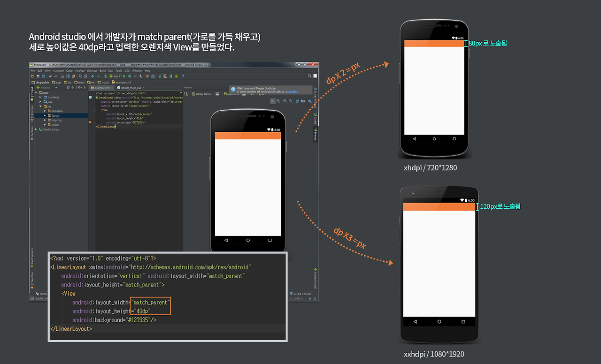601x364 pixels.
Task: Open the Gradle Console tool window
Action: [300, 294]
